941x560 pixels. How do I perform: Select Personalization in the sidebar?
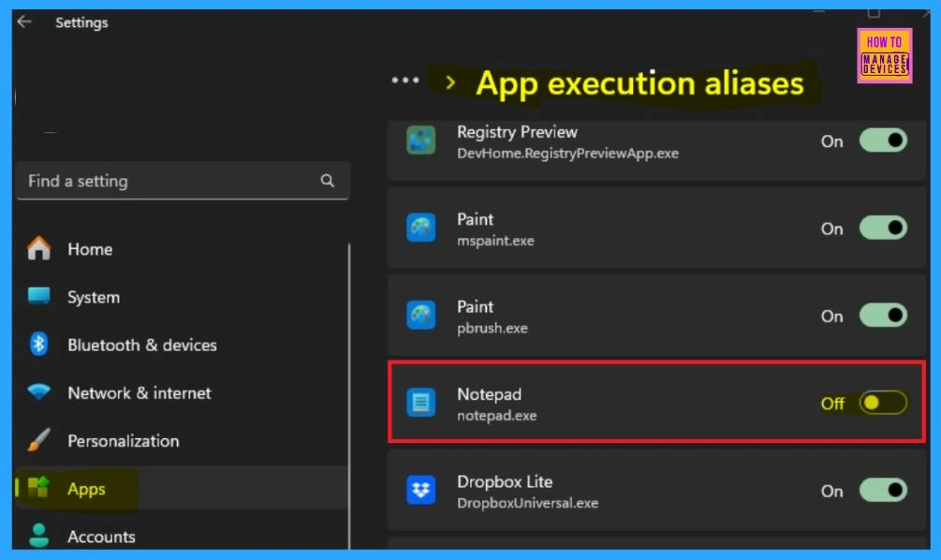click(x=180, y=440)
